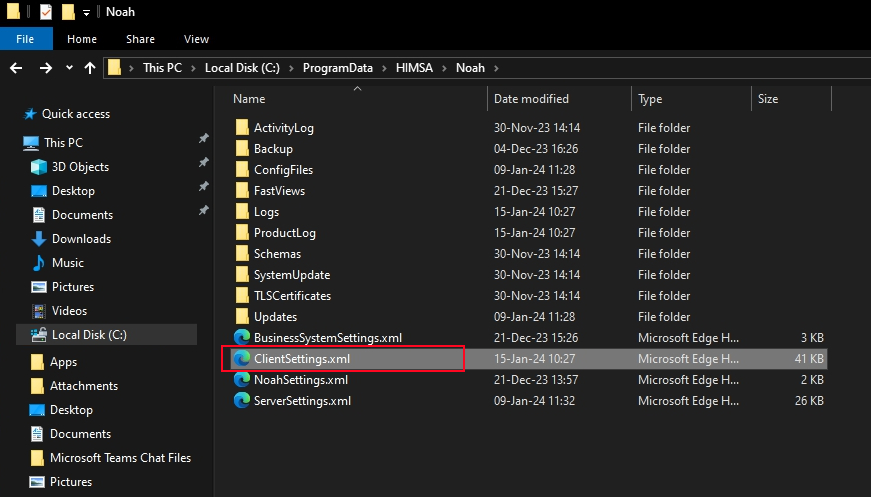Viewport: 871px width, 497px height.
Task: Open the ActivityLog folder icon
Action: tap(242, 128)
